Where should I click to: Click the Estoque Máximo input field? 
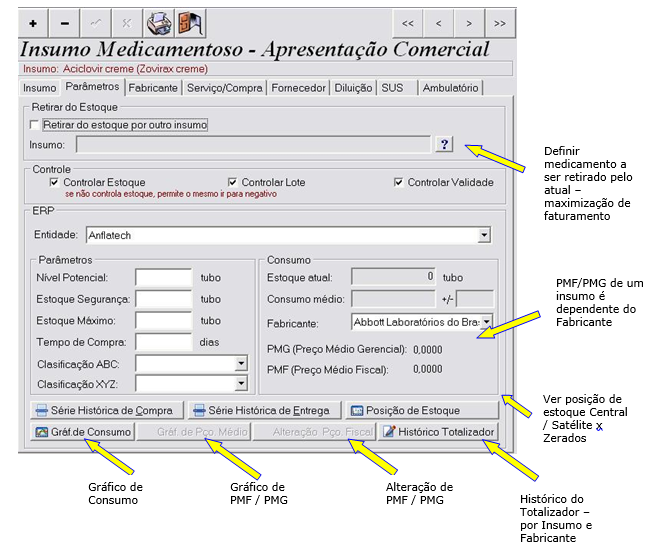pos(164,321)
